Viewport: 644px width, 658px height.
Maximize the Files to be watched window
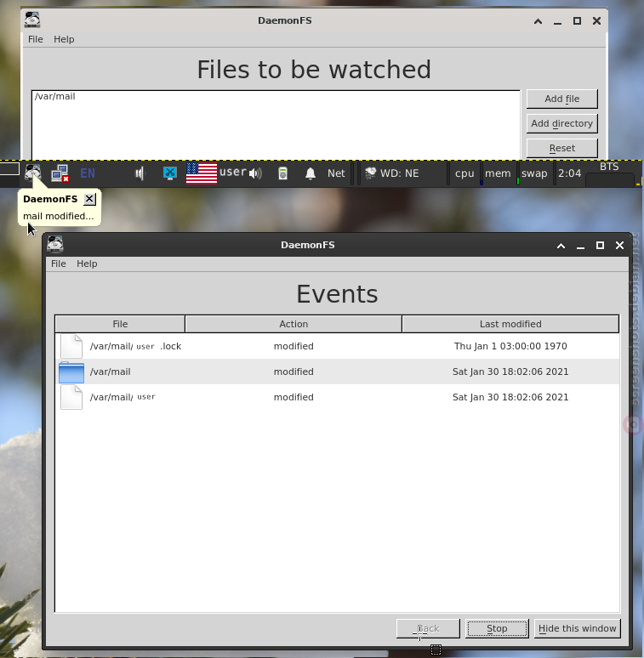577,20
